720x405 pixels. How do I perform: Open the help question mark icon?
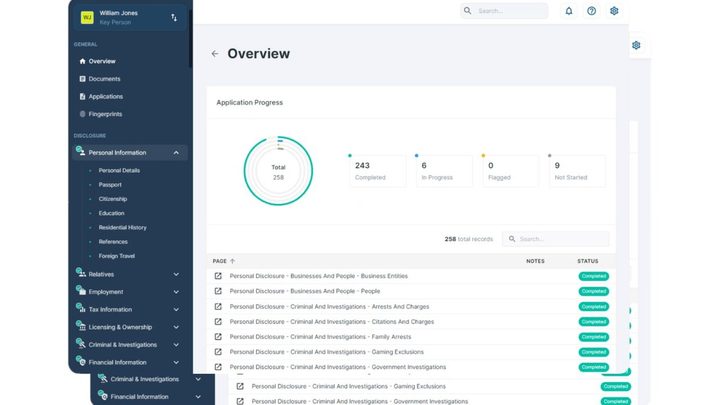point(591,11)
